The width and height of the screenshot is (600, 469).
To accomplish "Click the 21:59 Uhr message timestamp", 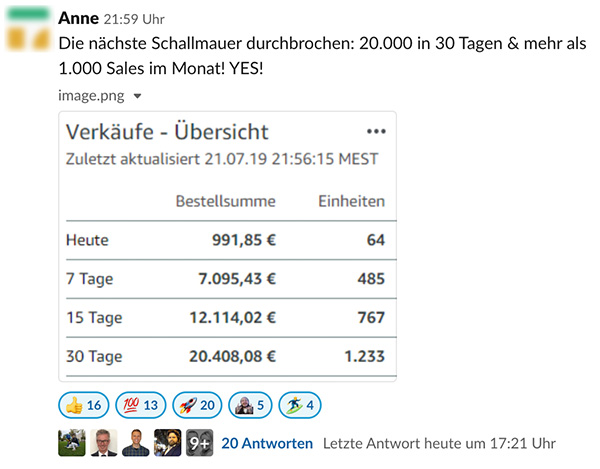I will pyautogui.click(x=134, y=19).
